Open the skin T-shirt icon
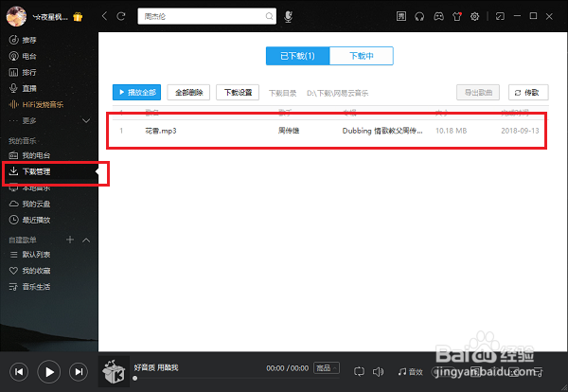The width and height of the screenshot is (568, 392). (x=457, y=16)
